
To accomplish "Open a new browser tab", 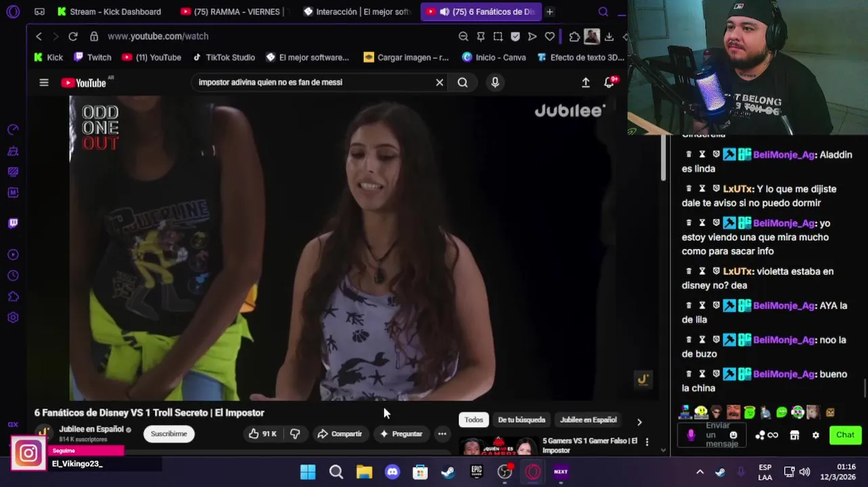I will click(x=549, y=11).
